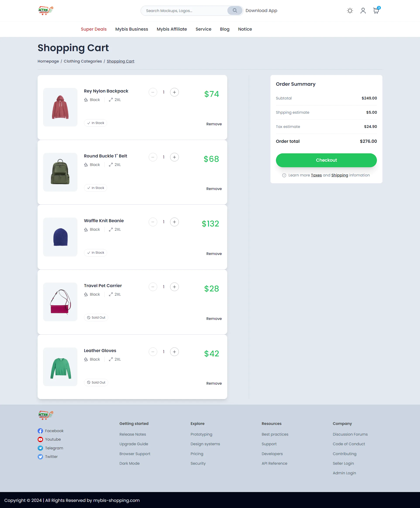
Task: Follow the Taxes information link
Action: [316, 175]
